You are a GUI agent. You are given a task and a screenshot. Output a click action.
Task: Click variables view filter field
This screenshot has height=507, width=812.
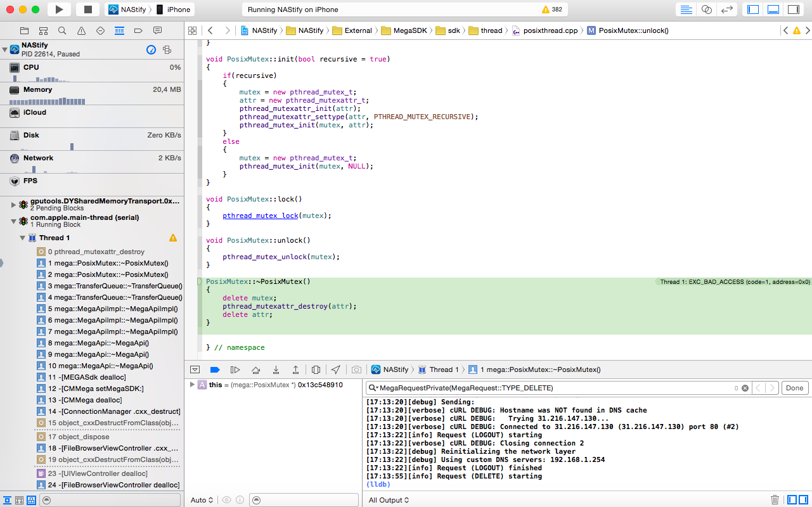click(x=304, y=500)
